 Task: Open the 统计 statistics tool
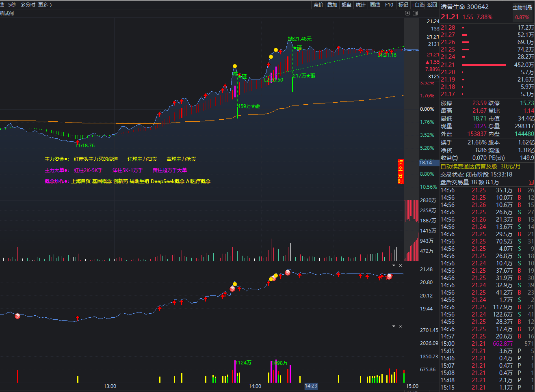point(360,5)
